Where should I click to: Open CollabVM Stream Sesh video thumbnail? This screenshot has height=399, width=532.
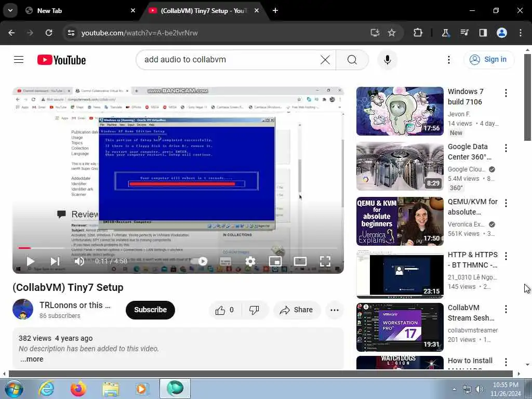point(400,327)
